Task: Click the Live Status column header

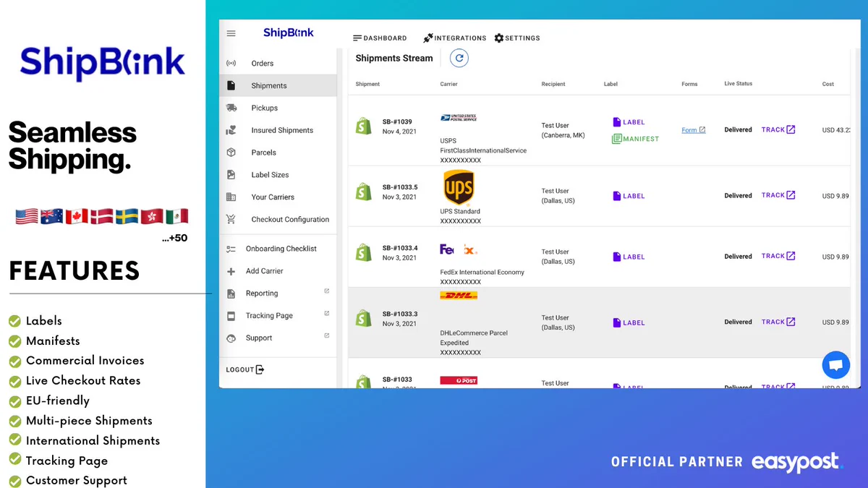Action: [x=739, y=84]
